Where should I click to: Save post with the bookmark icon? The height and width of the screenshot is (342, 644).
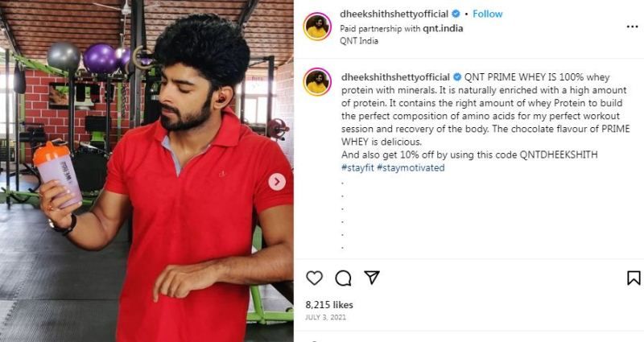click(x=634, y=278)
